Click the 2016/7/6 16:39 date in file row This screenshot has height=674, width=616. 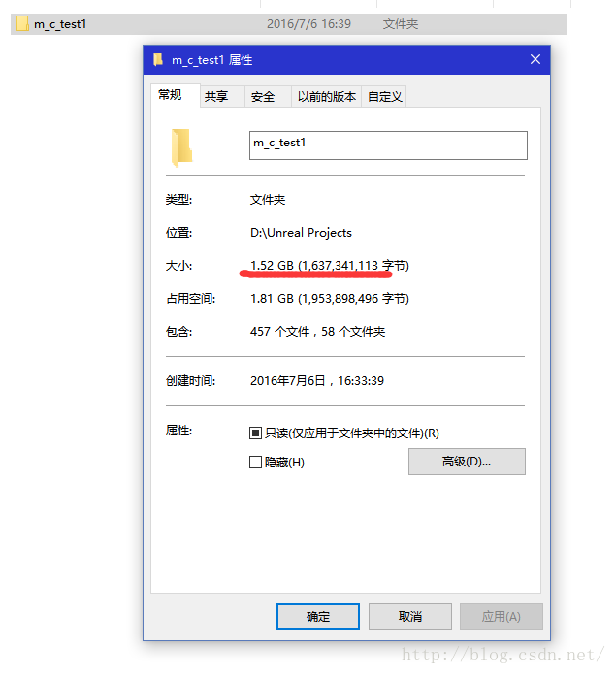(308, 24)
